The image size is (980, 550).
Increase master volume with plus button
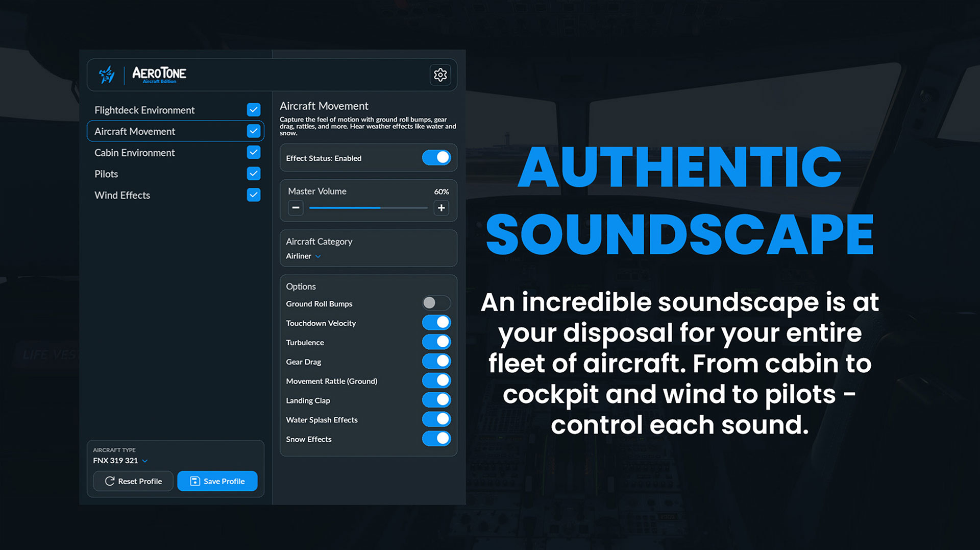click(x=441, y=208)
